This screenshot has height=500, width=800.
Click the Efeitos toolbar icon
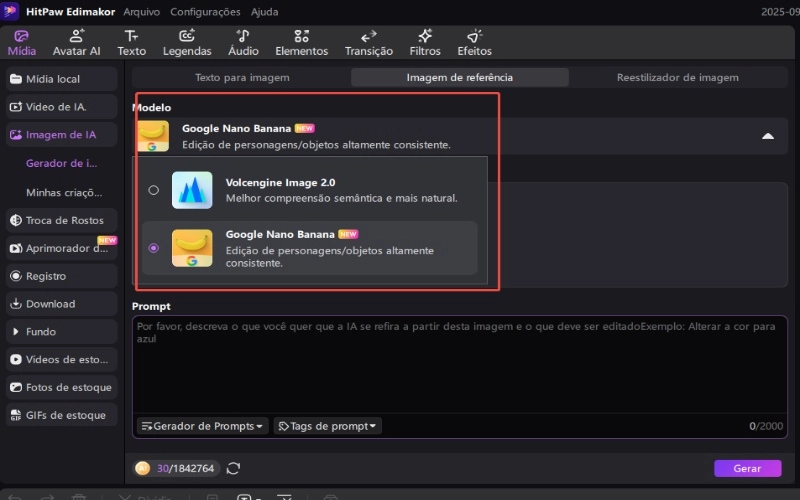pos(474,36)
